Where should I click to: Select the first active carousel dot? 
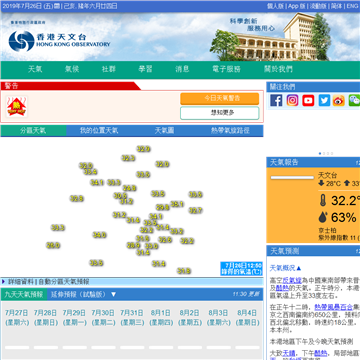(x=320, y=154)
